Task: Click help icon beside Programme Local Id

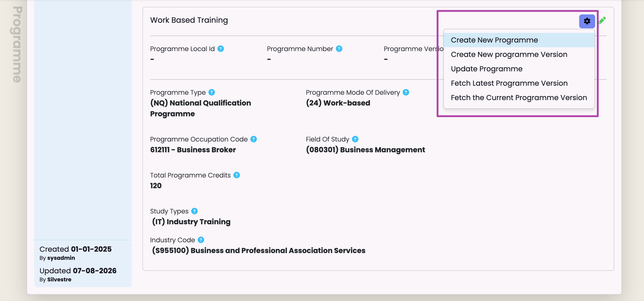Action: pos(221,49)
